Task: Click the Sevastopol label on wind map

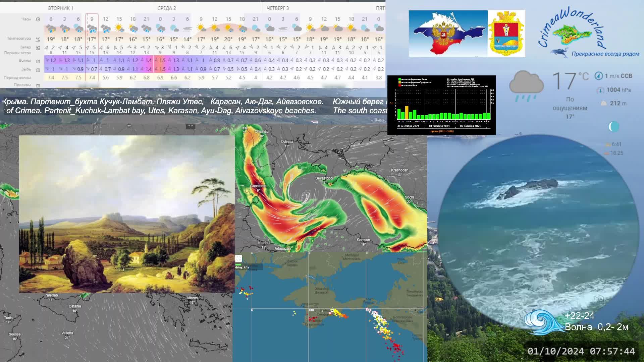Action: (324, 178)
